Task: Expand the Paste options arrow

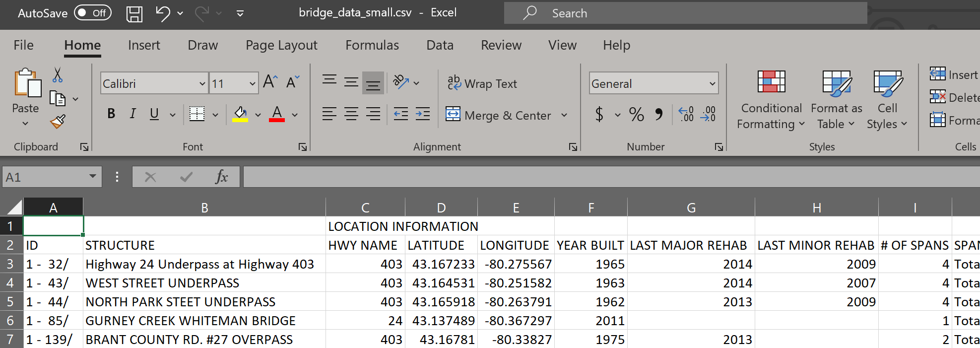Action: [25, 123]
